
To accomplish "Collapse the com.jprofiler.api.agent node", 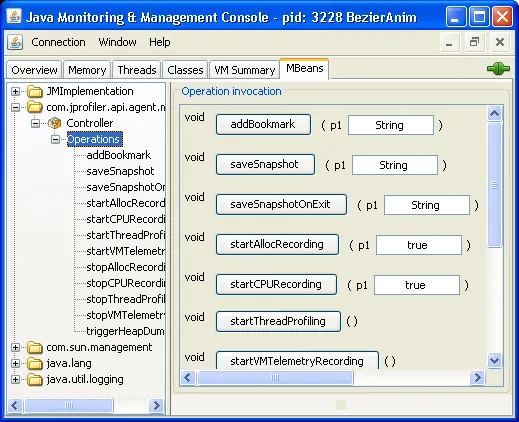I will [15, 107].
